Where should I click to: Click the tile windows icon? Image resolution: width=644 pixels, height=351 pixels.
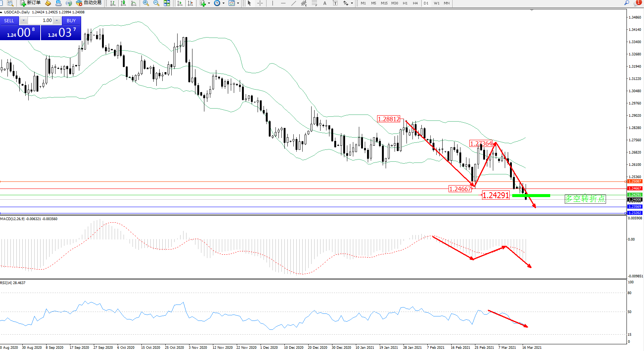pos(167,3)
